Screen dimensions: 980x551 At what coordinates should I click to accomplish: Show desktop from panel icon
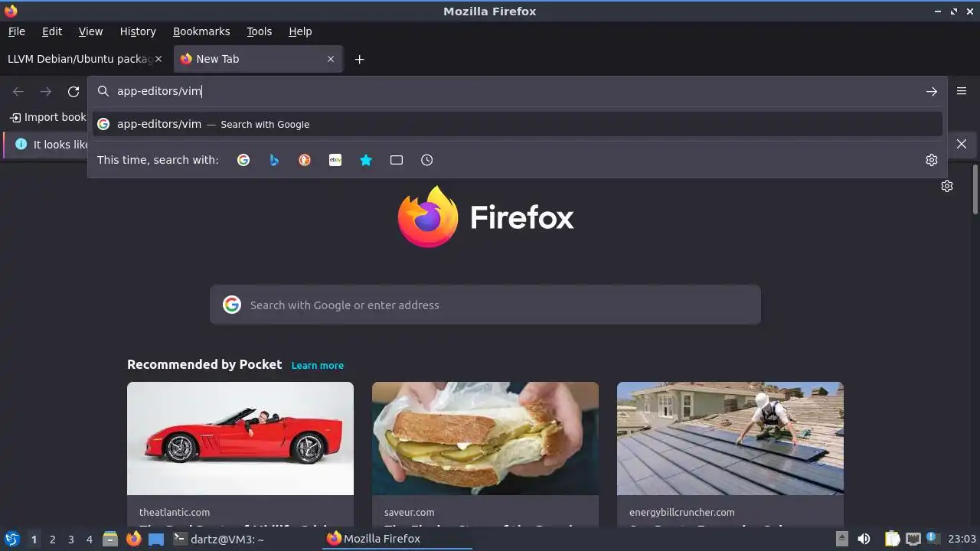pos(156,539)
